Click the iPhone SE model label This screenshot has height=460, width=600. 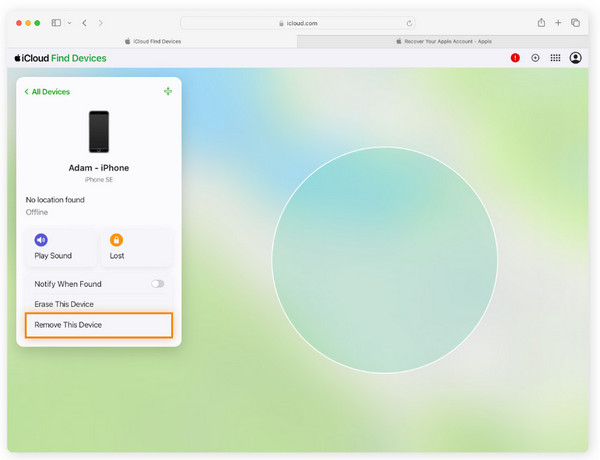point(99,180)
